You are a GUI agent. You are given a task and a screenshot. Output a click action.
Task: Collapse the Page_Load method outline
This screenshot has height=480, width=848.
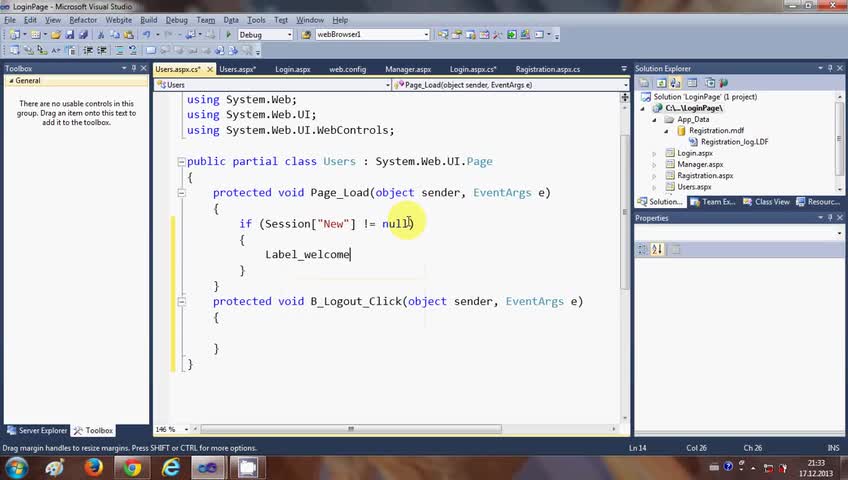(x=181, y=192)
